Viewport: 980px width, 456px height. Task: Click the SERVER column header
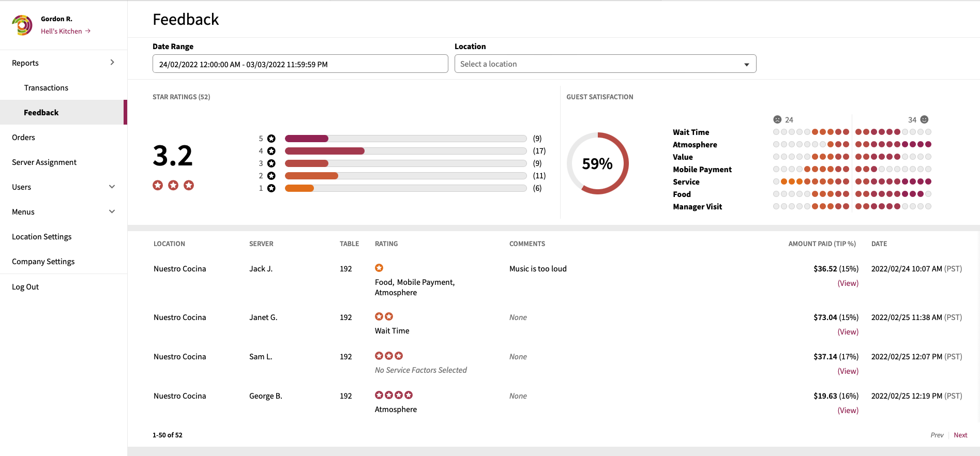(x=261, y=244)
